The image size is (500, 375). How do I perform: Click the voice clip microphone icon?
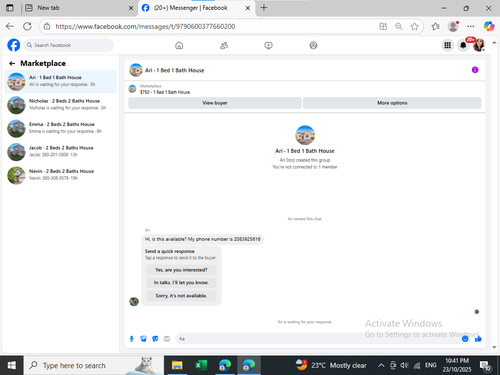tap(132, 339)
